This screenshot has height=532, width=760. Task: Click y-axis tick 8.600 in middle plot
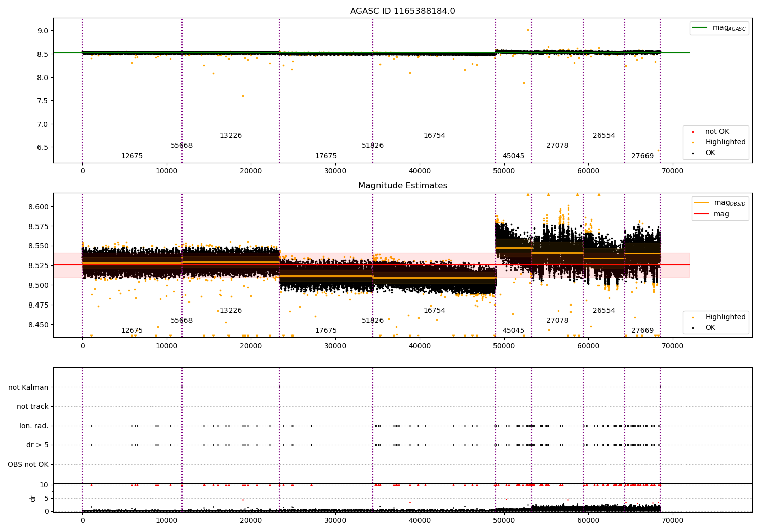(39, 207)
